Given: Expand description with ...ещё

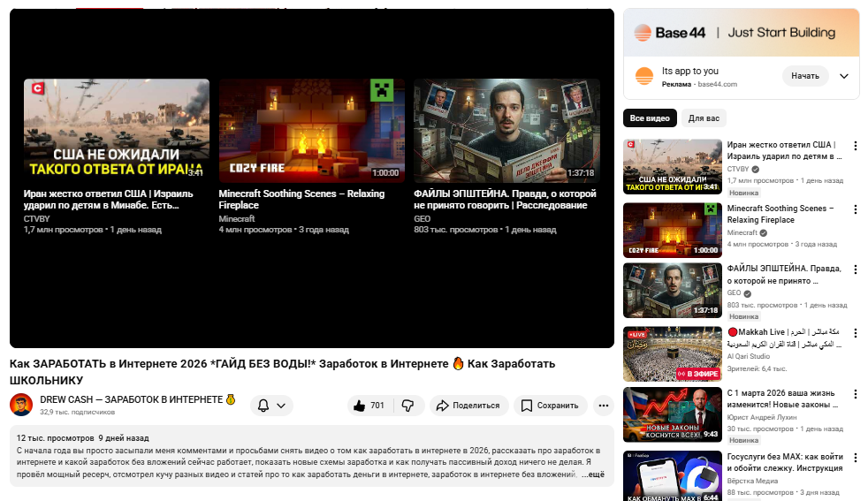Looking at the screenshot, I should [593, 474].
